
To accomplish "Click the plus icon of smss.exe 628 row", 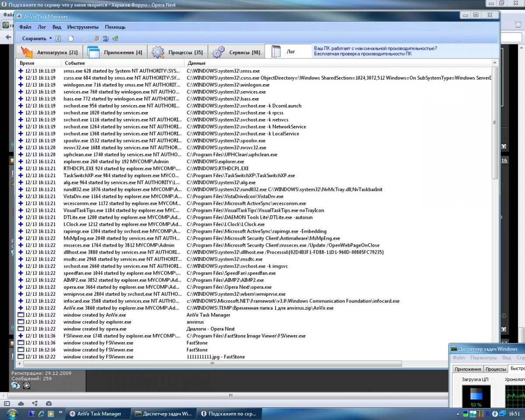I will [x=21, y=71].
